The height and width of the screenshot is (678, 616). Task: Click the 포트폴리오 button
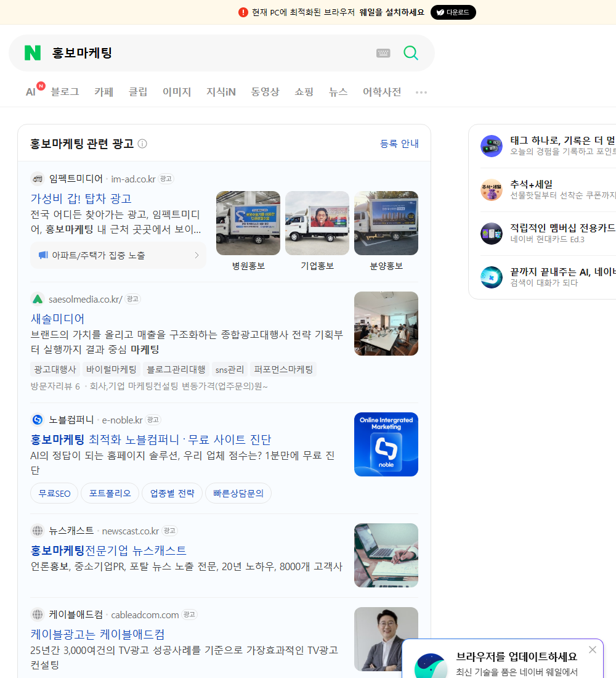(x=110, y=493)
